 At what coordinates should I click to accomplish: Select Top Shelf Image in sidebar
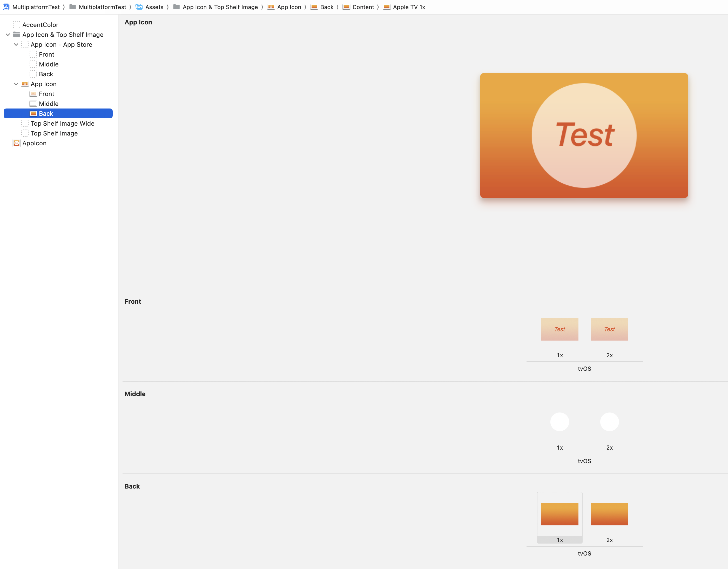click(54, 133)
